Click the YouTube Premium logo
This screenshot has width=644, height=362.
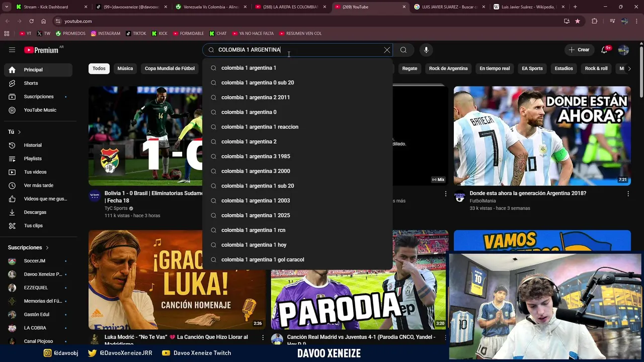42,50
